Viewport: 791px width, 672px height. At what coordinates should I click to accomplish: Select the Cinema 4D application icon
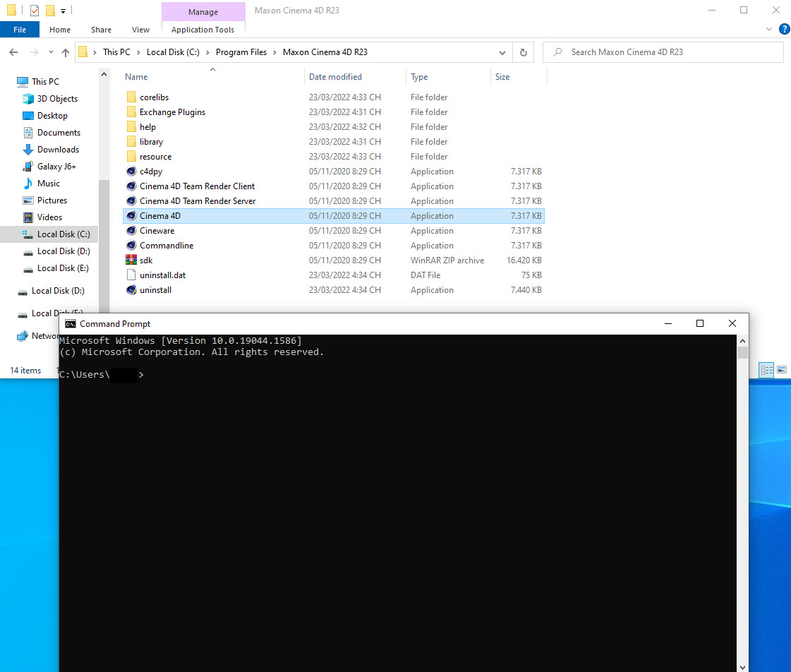[131, 216]
